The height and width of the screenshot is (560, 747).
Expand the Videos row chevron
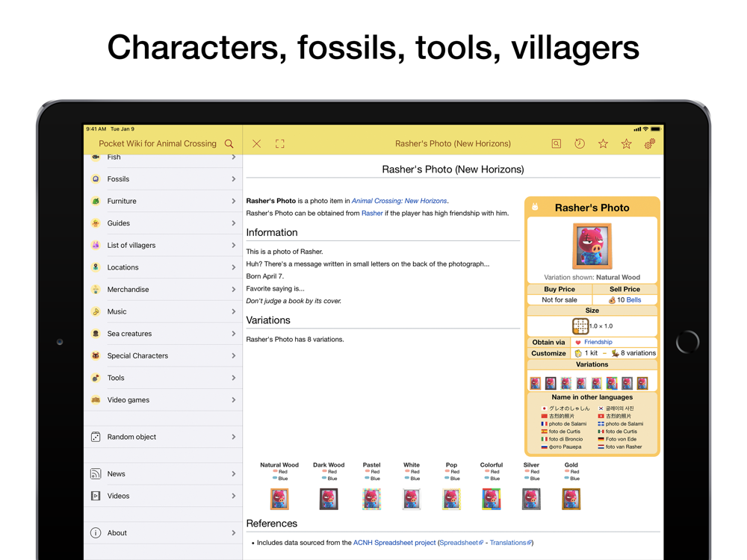(x=233, y=497)
